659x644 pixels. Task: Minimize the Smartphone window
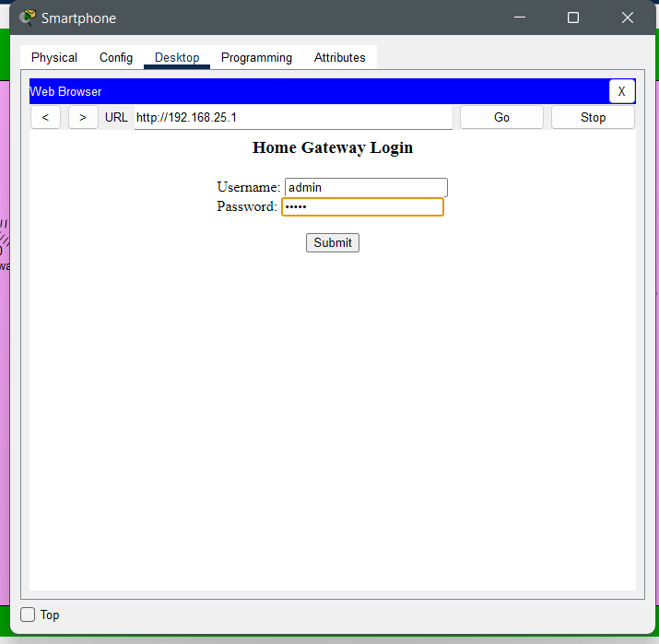coord(520,18)
